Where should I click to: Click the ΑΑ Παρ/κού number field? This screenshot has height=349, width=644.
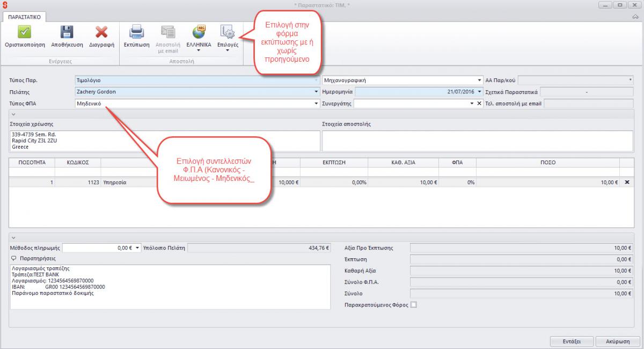tap(576, 81)
